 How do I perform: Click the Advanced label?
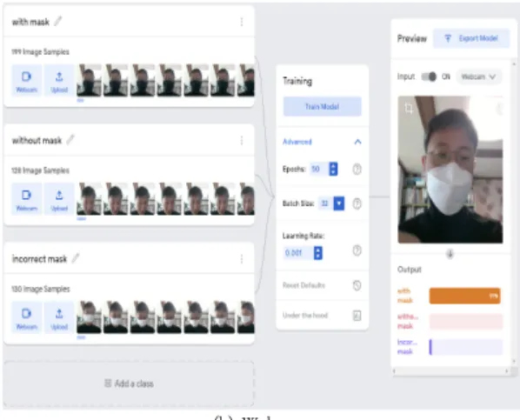pyautogui.click(x=297, y=142)
